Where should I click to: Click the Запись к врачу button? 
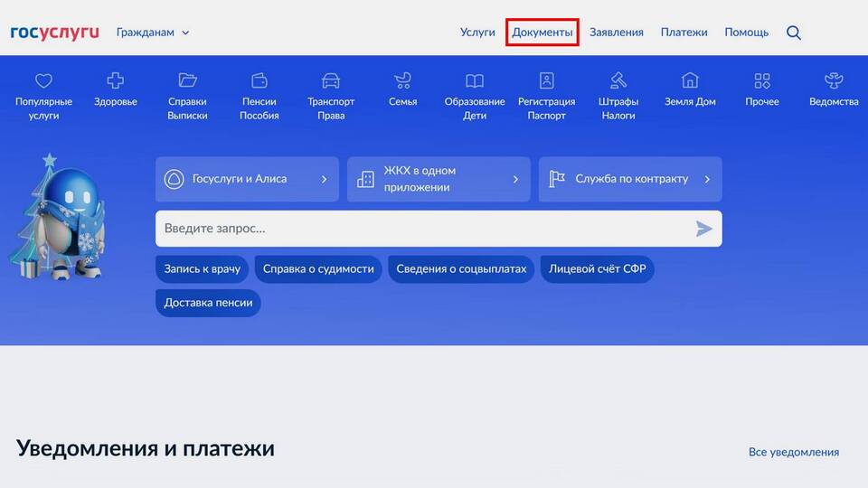[x=202, y=269]
